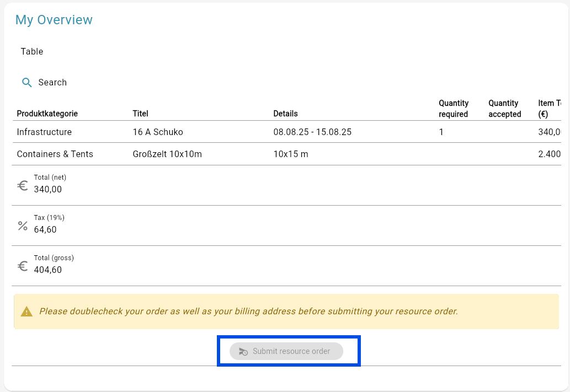570x392 pixels.
Task: Select the Table tab
Action: click(x=32, y=52)
